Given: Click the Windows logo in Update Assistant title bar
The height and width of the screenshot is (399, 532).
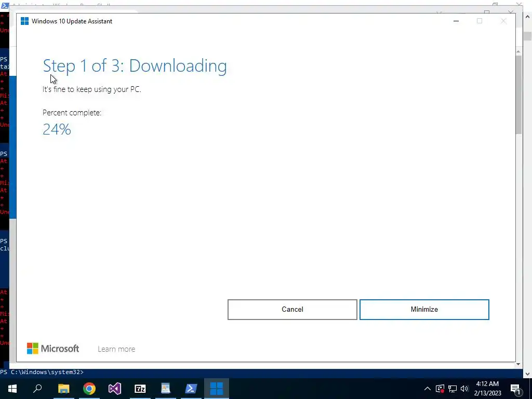Looking at the screenshot, I should coord(25,21).
